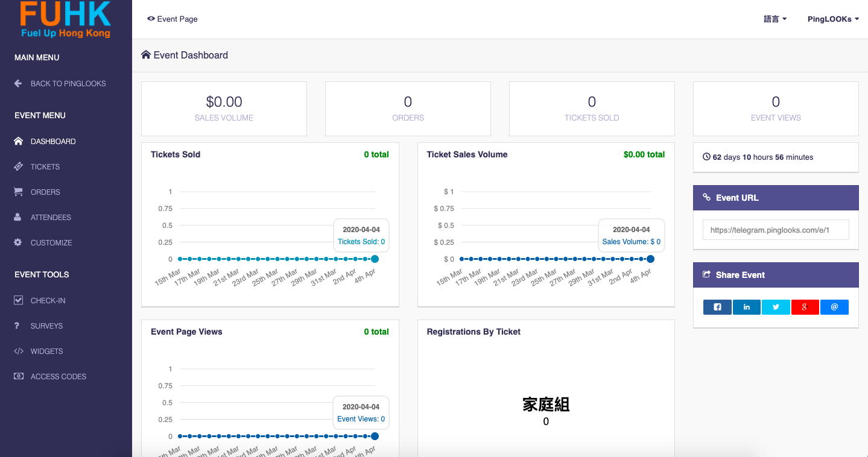This screenshot has width=868, height=457.
Task: Share event by email icon
Action: 834,307
